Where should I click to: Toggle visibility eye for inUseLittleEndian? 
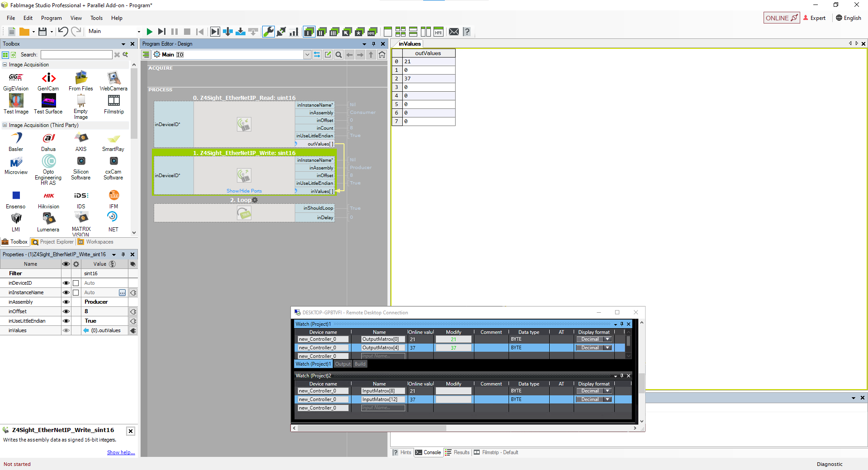66,321
